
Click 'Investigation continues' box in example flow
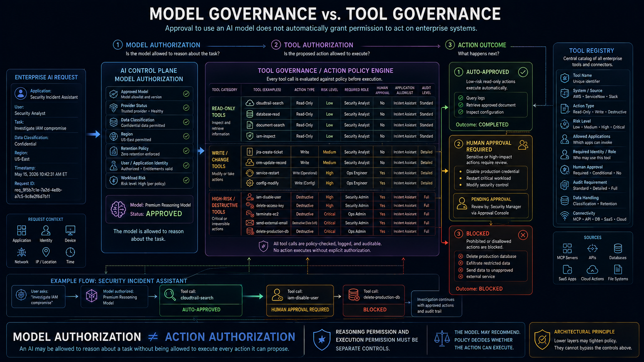tap(437, 304)
